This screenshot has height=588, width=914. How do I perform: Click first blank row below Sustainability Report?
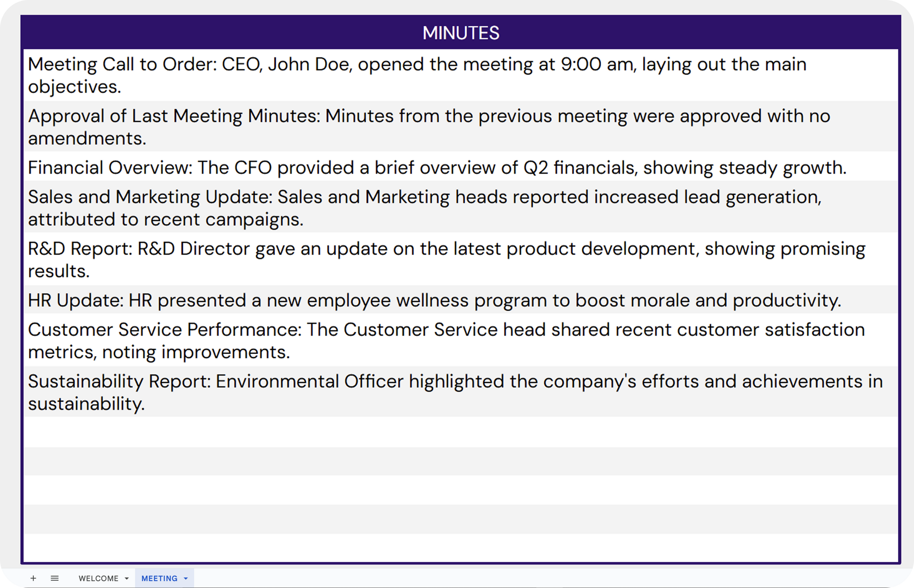coord(461,432)
